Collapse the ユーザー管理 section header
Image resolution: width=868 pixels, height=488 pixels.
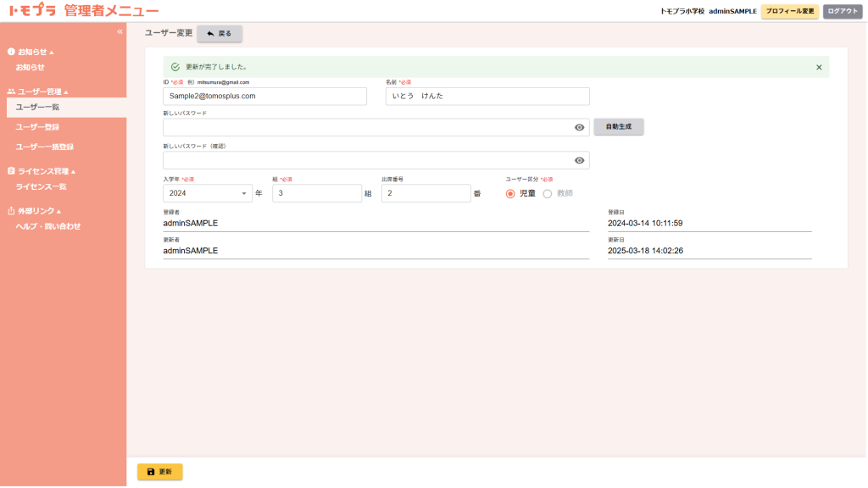tap(42, 91)
